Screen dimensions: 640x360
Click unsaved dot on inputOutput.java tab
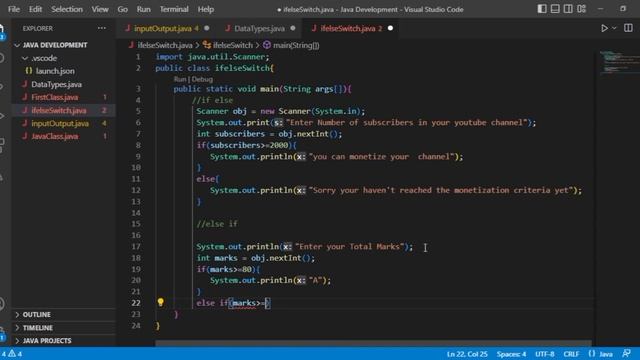(207, 28)
